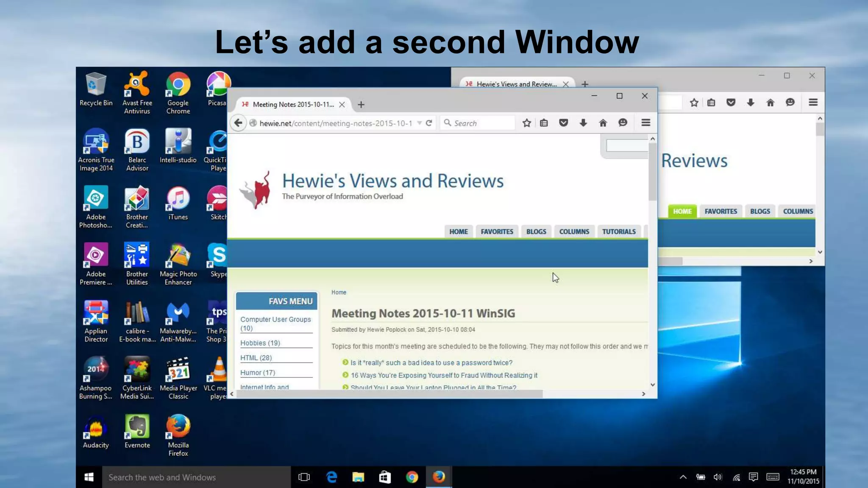The image size is (868, 488).
Task: Open HTML (28) favorites link
Action: point(256,358)
